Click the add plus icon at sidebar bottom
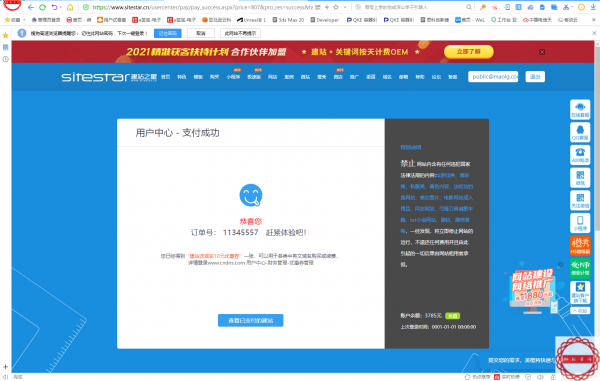Image resolution: width=600 pixels, height=381 pixels. tap(5, 367)
